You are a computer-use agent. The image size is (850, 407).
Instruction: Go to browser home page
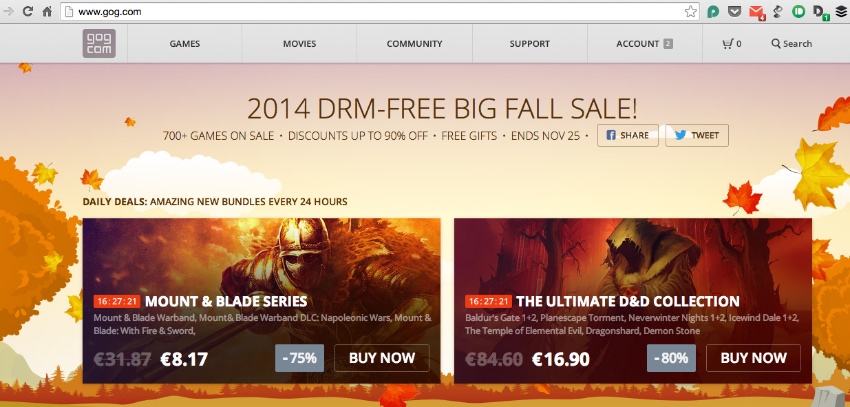tap(47, 11)
